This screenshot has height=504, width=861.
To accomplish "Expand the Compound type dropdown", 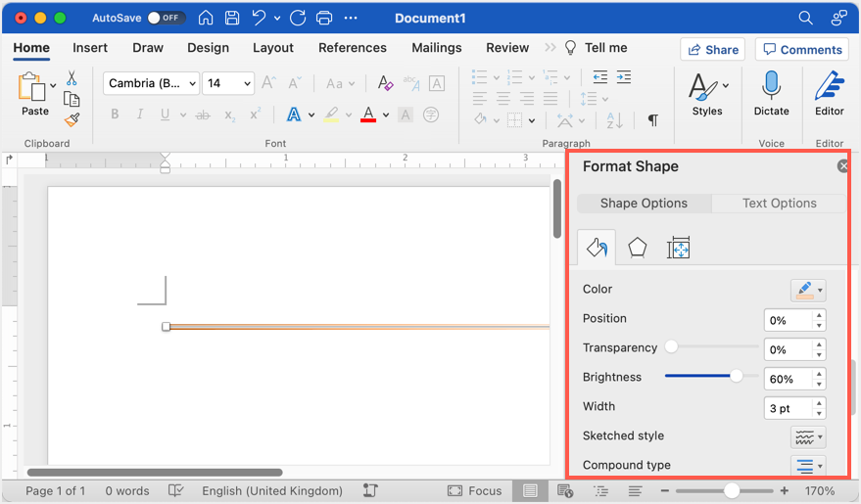I will pos(808,466).
